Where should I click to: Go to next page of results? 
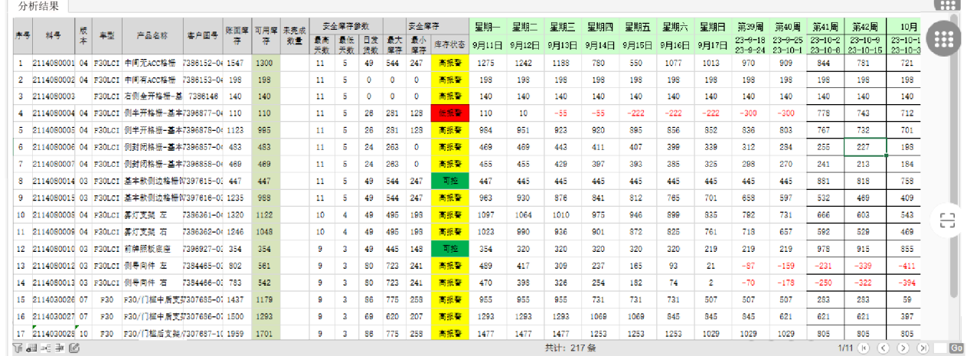(903, 348)
